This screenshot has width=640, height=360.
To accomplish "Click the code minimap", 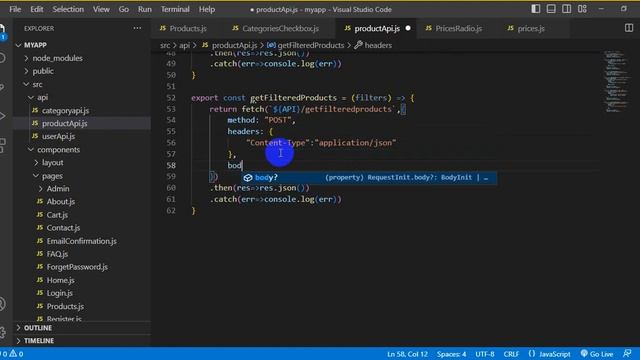I will tap(616, 82).
